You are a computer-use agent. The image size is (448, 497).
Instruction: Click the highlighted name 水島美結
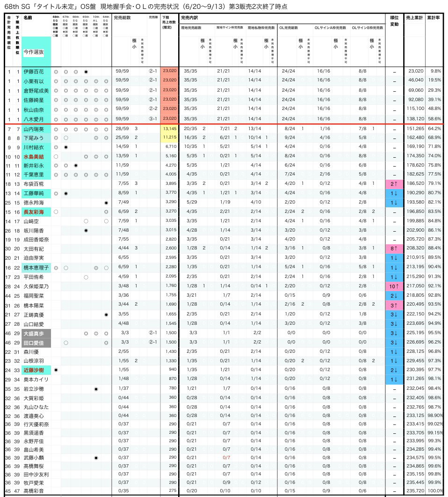(34, 157)
